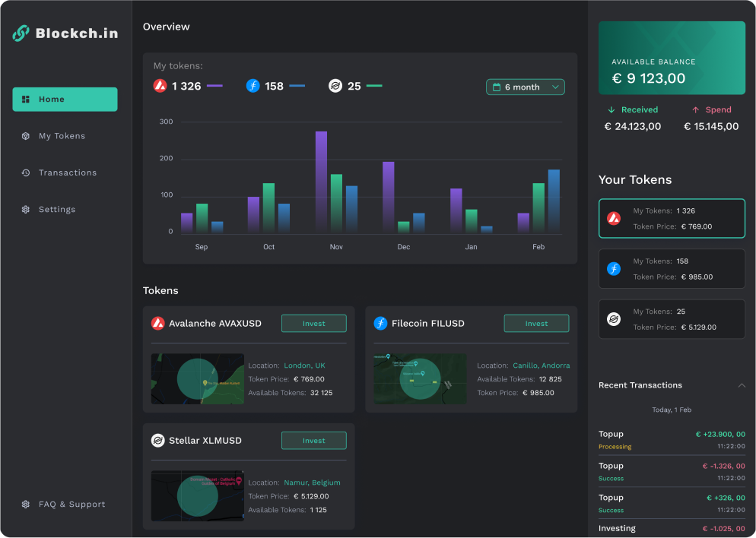756x538 pixels.
Task: Click Invest for Avalanche AVAXUSD
Action: tap(313, 323)
